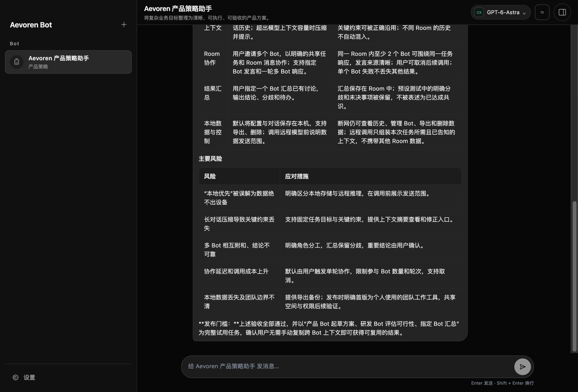Screen dimensions: 578x392
Task: Click the cell 断网仍可查看历史、管理 Bot
Action: (397, 132)
